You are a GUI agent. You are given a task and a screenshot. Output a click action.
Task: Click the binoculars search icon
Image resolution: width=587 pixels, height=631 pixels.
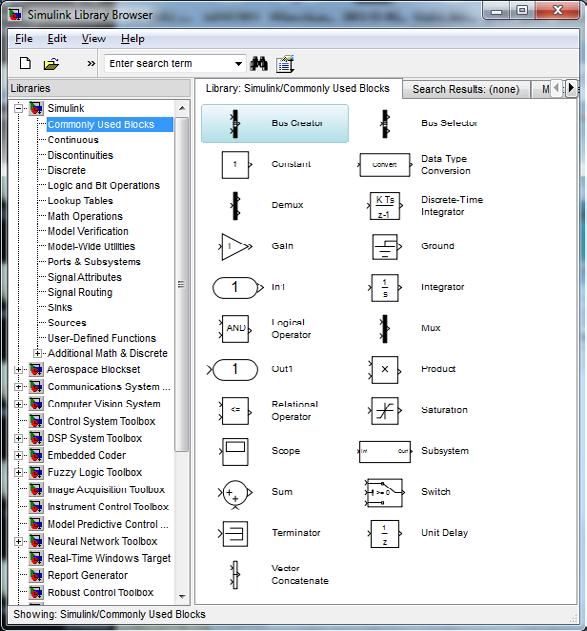click(x=259, y=64)
